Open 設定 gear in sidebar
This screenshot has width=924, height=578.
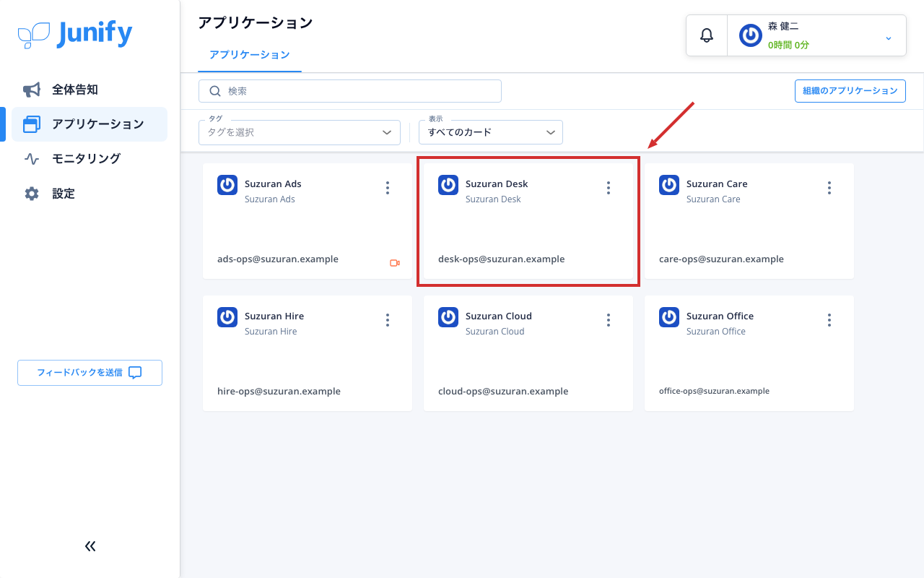(x=90, y=194)
